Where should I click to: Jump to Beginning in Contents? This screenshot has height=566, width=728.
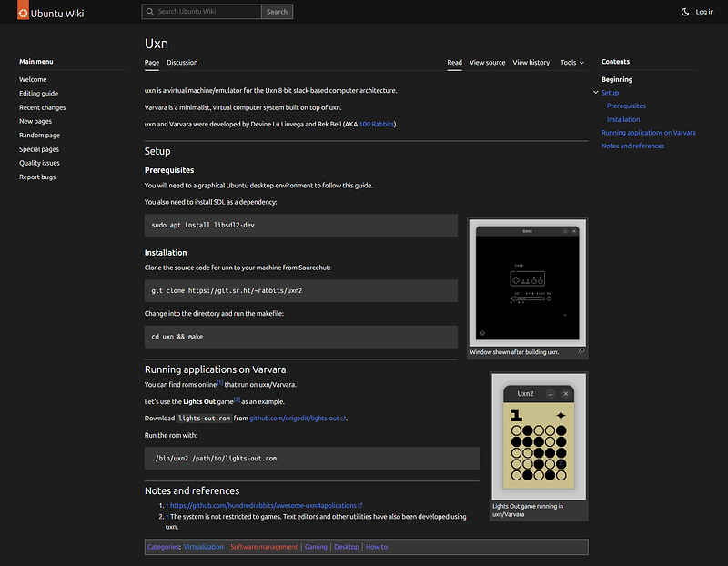[x=617, y=79]
